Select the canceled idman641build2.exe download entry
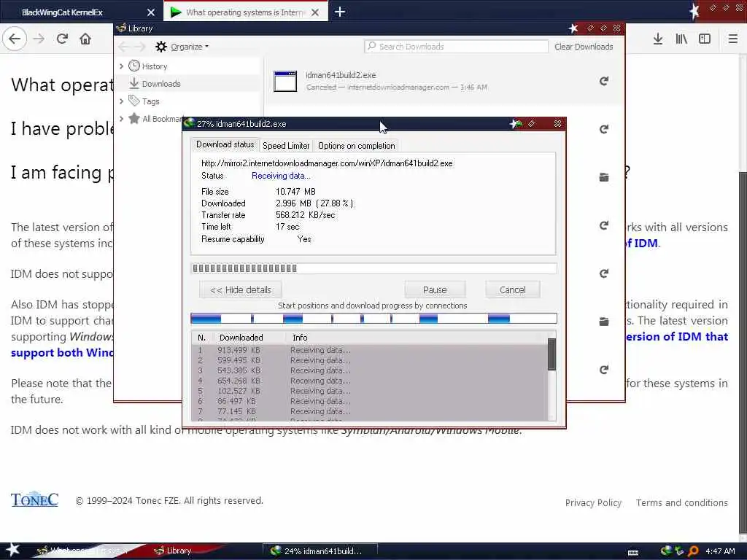 443,81
